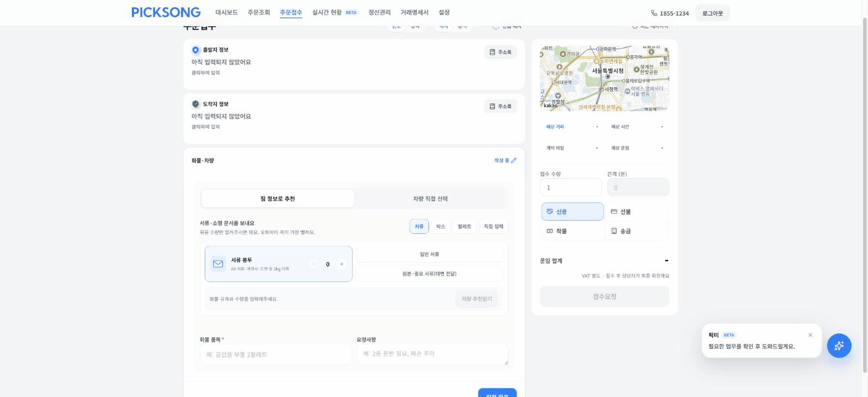This screenshot has width=868, height=397.
Task: Select 신용 payment method
Action: tap(572, 212)
